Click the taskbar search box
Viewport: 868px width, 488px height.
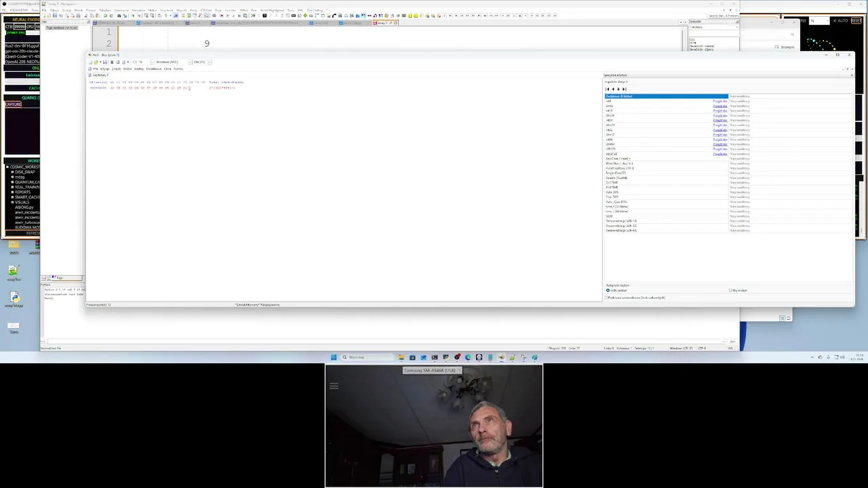[x=368, y=357]
